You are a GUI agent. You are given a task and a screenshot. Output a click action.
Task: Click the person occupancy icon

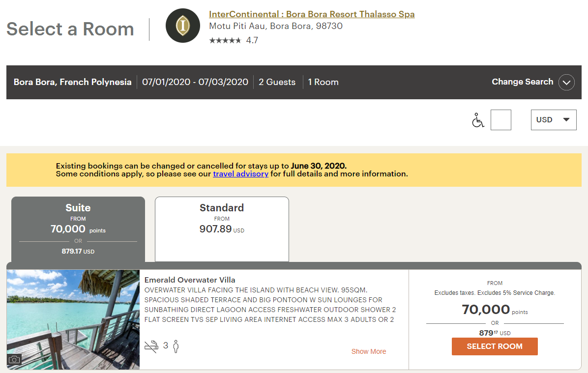176,346
